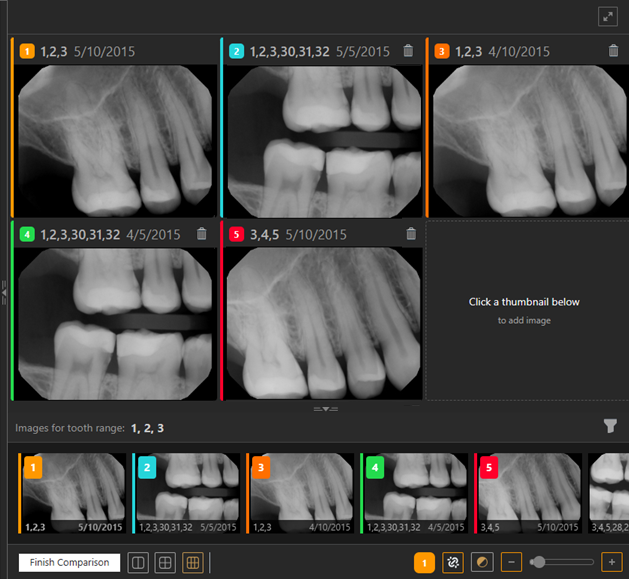Expand the left side panel handle
This screenshot has height=579, width=629.
4,292
